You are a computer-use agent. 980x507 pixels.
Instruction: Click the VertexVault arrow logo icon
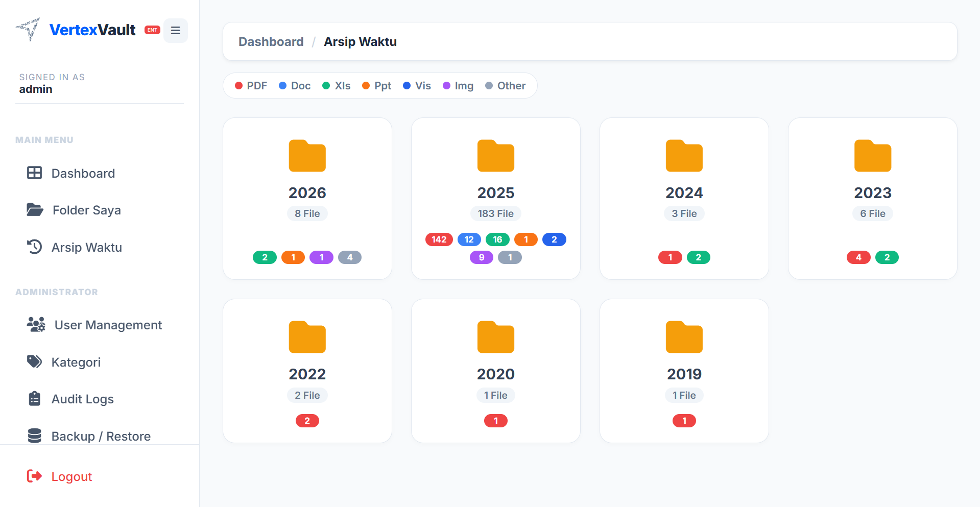[x=28, y=29]
